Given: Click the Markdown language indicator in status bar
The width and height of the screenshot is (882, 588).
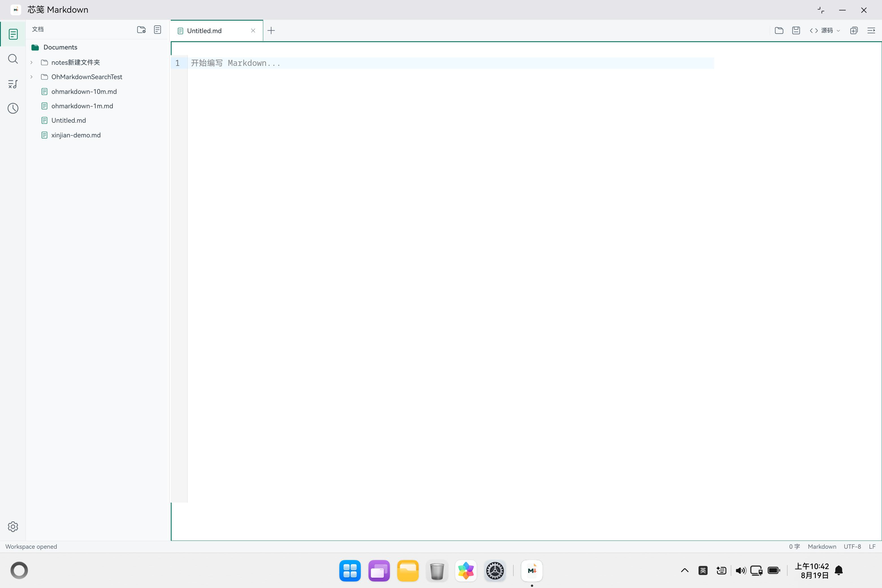Looking at the screenshot, I should tap(822, 546).
